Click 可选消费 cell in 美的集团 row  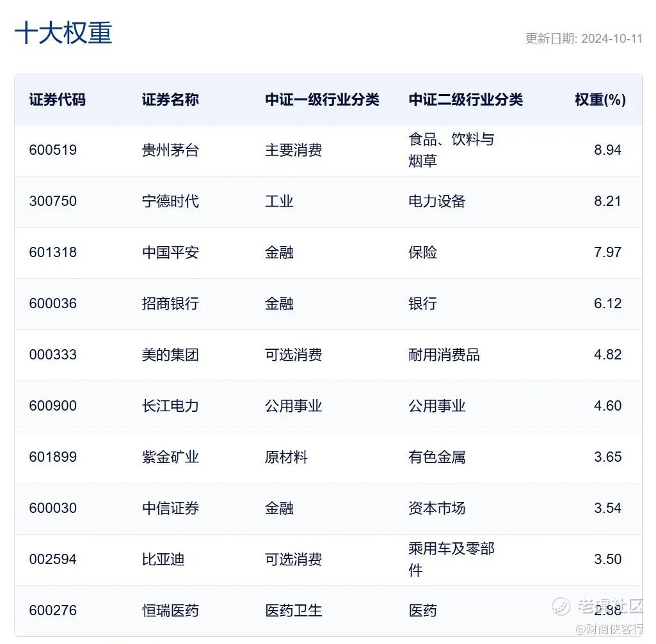(293, 355)
